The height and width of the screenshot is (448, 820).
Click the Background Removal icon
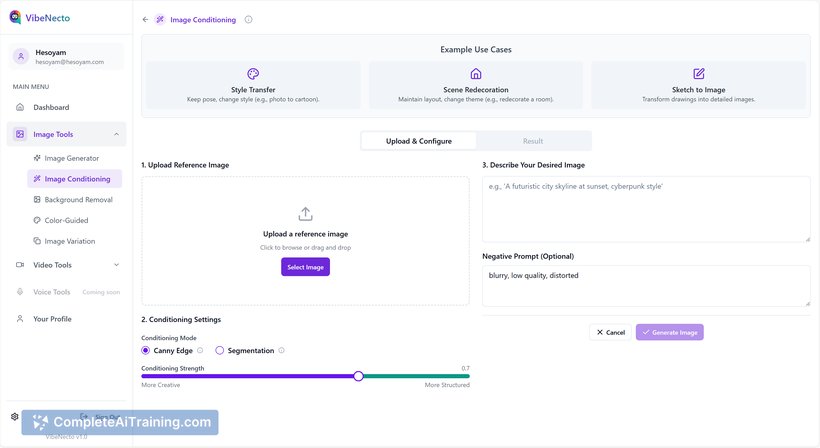click(x=37, y=200)
